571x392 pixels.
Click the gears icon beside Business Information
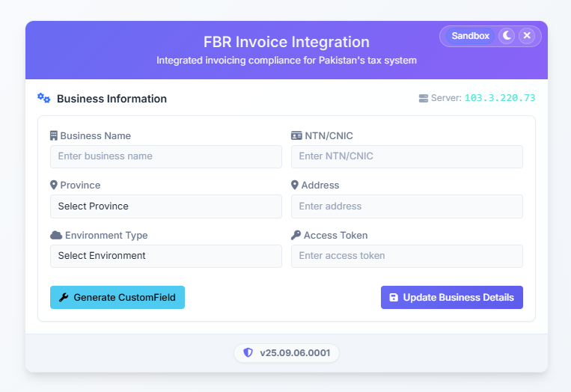click(44, 98)
